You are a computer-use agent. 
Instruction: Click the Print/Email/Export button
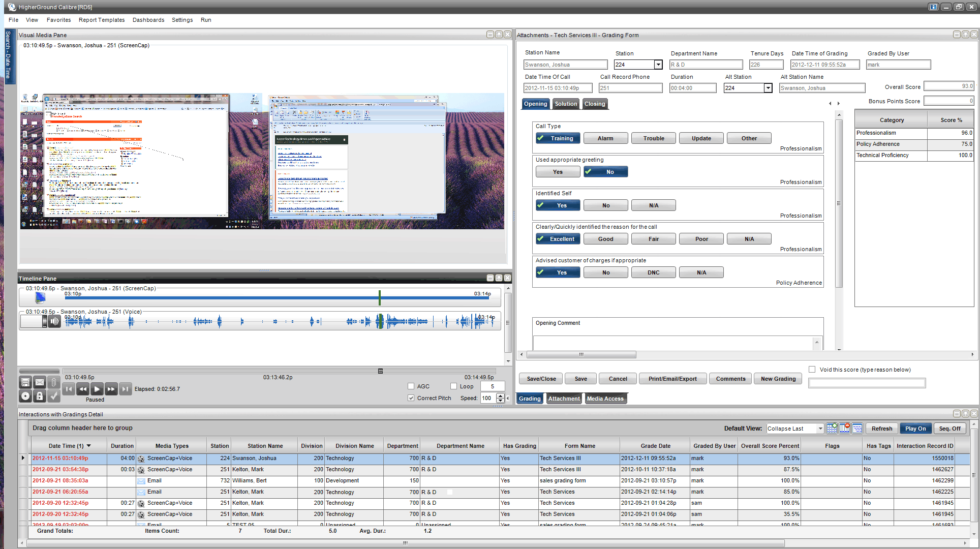[672, 379]
